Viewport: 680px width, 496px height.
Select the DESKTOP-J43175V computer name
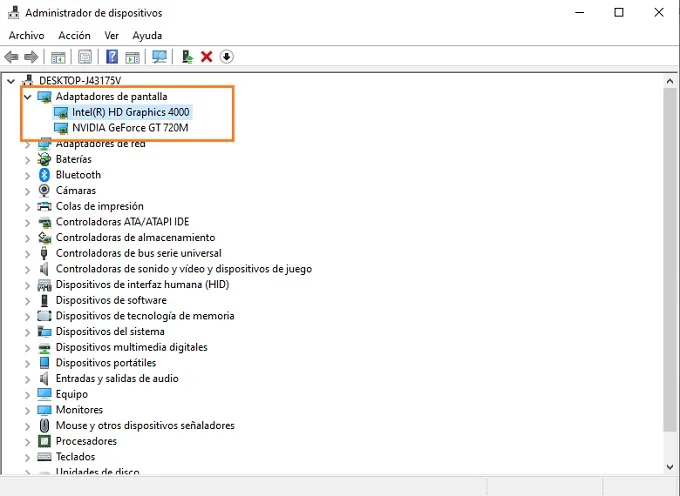pyautogui.click(x=80, y=81)
